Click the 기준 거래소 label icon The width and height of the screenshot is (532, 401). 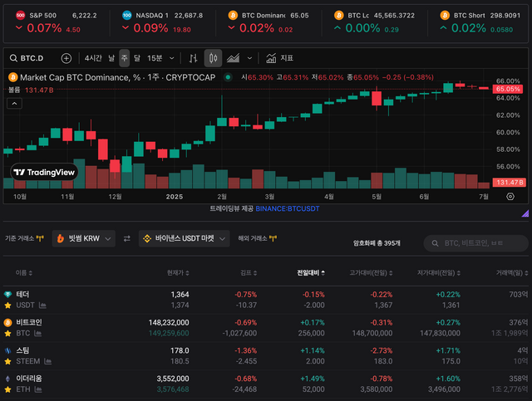[40, 238]
